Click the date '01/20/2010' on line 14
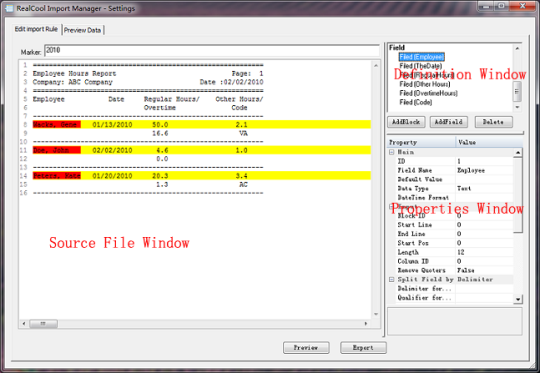This screenshot has width=540, height=373. pyautogui.click(x=112, y=176)
